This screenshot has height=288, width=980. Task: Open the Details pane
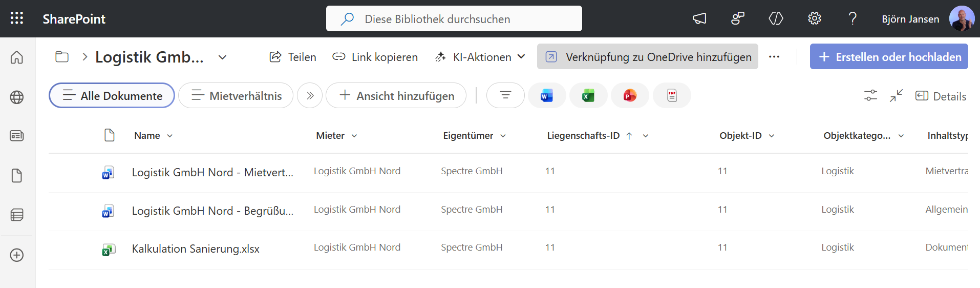pos(941,96)
